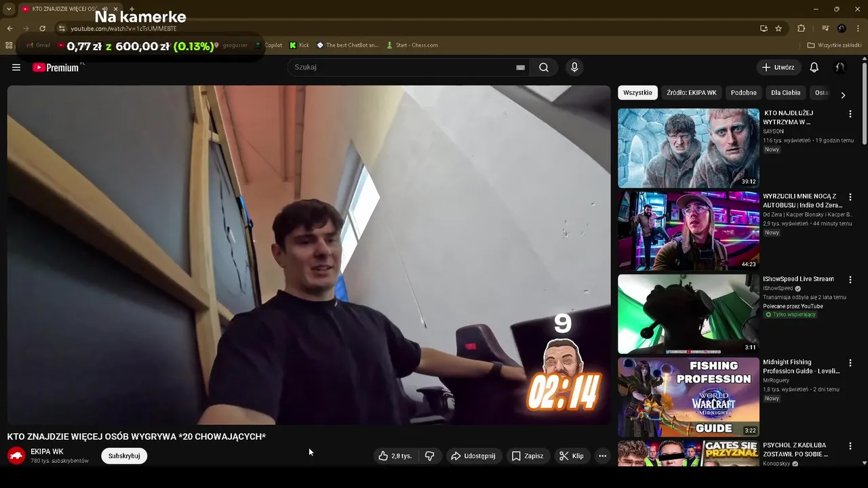Save video with Zapisz button

pyautogui.click(x=527, y=456)
